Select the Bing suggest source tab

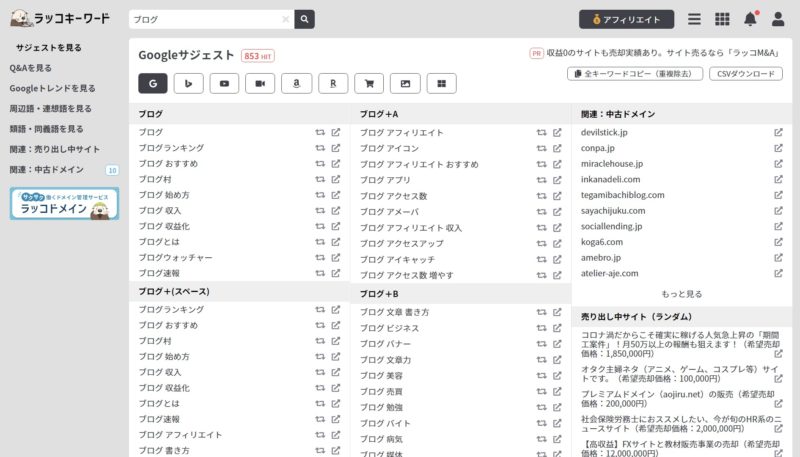click(188, 84)
